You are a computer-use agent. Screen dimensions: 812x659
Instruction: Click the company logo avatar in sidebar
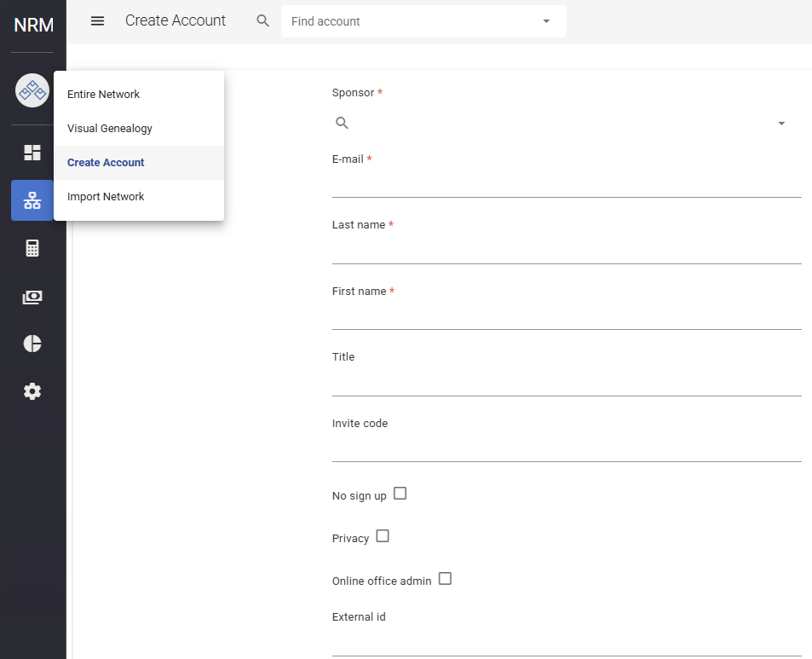(x=32, y=90)
